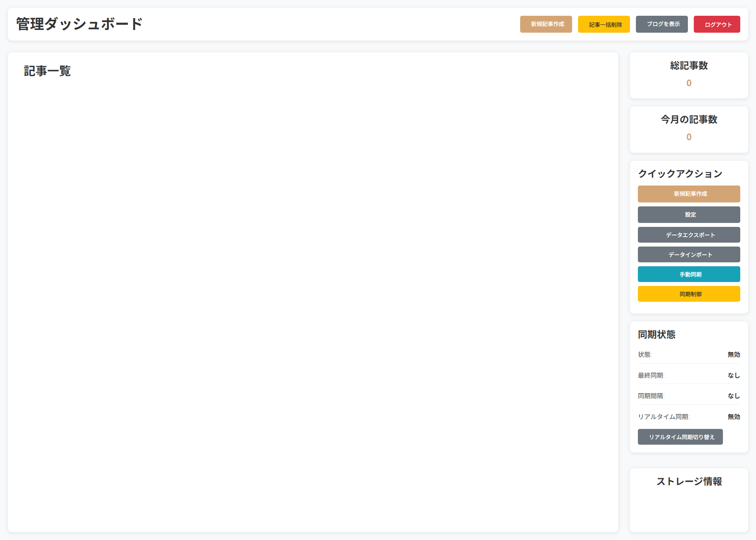Open the blog via ブログを表示

tap(661, 24)
